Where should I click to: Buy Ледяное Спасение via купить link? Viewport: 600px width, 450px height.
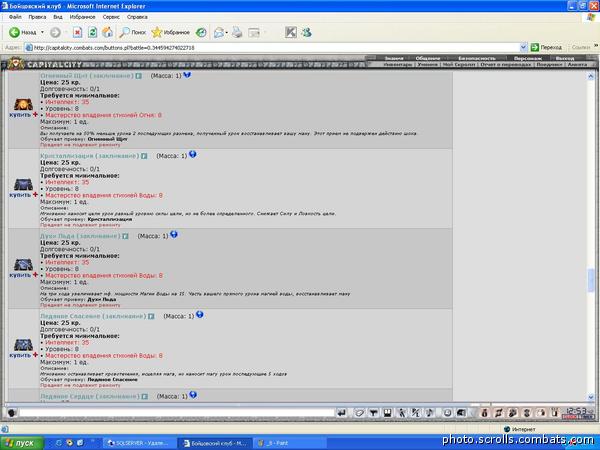(x=20, y=355)
